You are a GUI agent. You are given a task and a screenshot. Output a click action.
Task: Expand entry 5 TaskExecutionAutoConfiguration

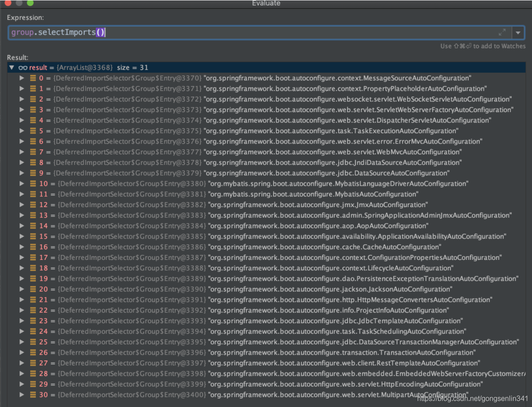[22, 131]
